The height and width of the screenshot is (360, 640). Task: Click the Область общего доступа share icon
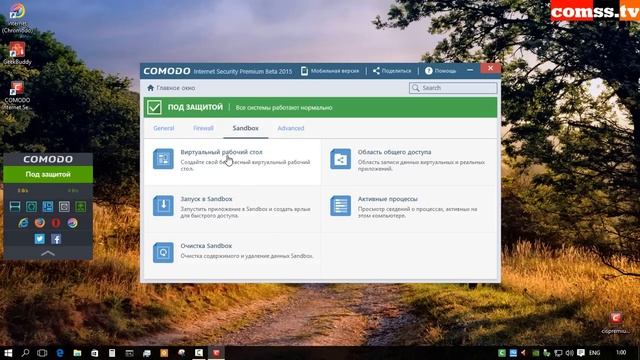click(340, 159)
